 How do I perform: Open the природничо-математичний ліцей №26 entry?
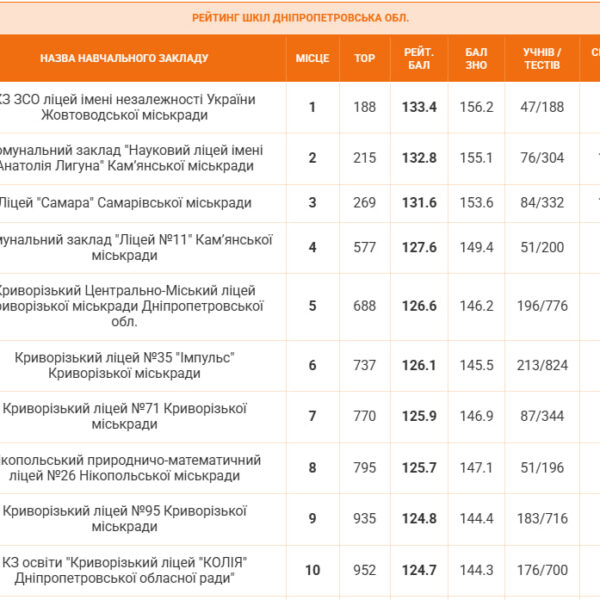128,468
